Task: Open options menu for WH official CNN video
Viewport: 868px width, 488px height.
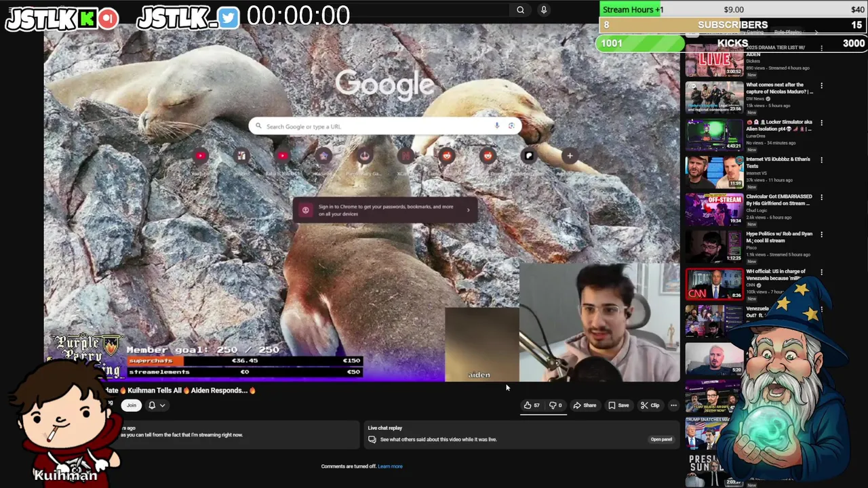Action: 821,272
